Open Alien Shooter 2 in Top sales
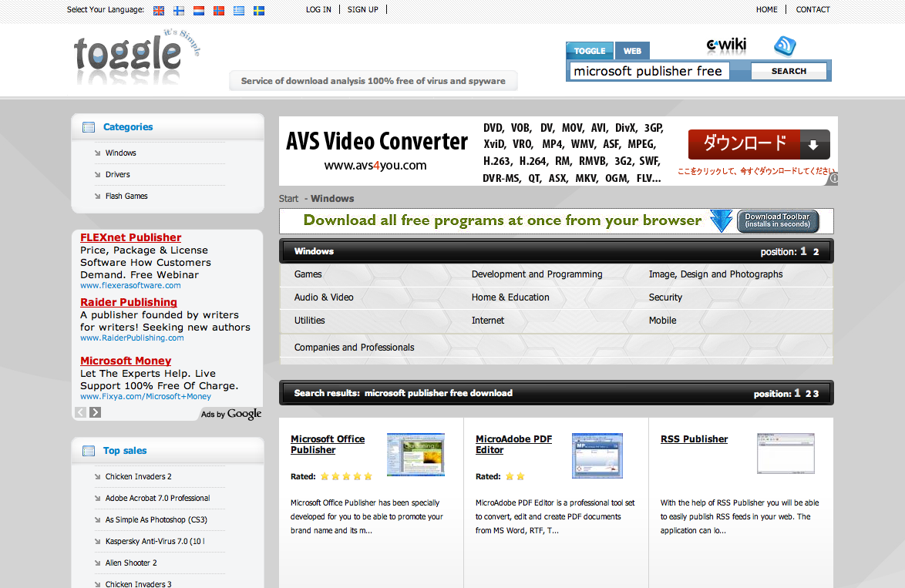The height and width of the screenshot is (588, 905). pos(131,563)
